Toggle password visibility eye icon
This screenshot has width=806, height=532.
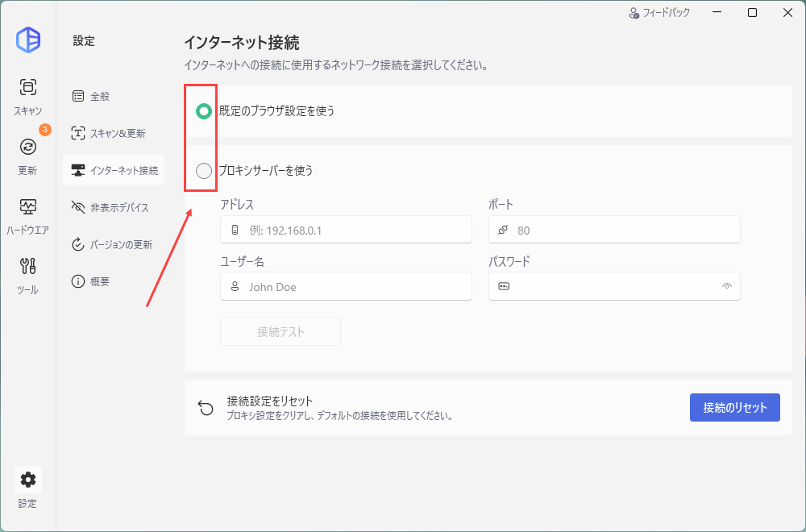[x=727, y=286]
